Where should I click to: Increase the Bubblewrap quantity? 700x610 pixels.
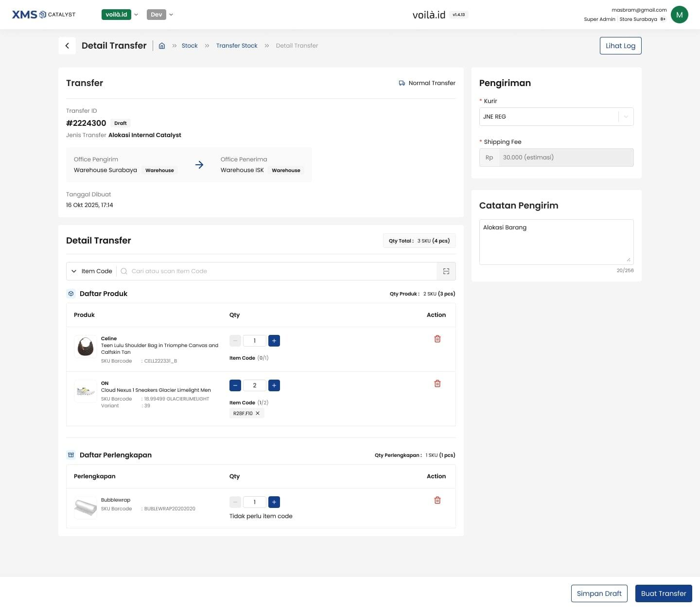pos(274,502)
